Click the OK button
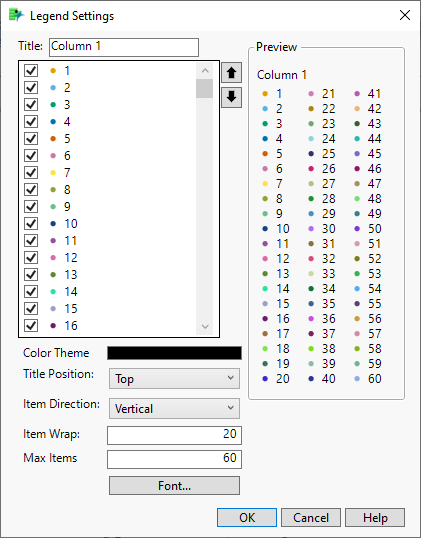Viewport: 421px width, 538px height. tap(247, 517)
